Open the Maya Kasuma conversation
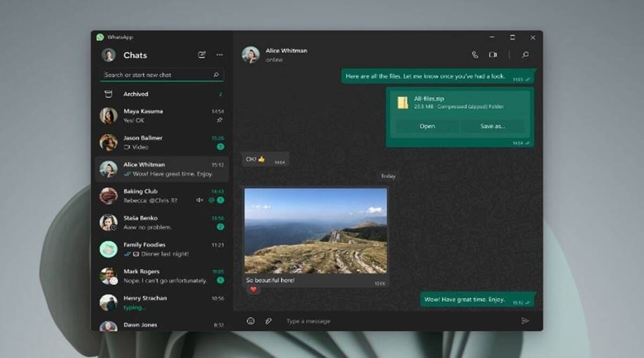Viewport: 644px width, 358px height. coord(161,116)
